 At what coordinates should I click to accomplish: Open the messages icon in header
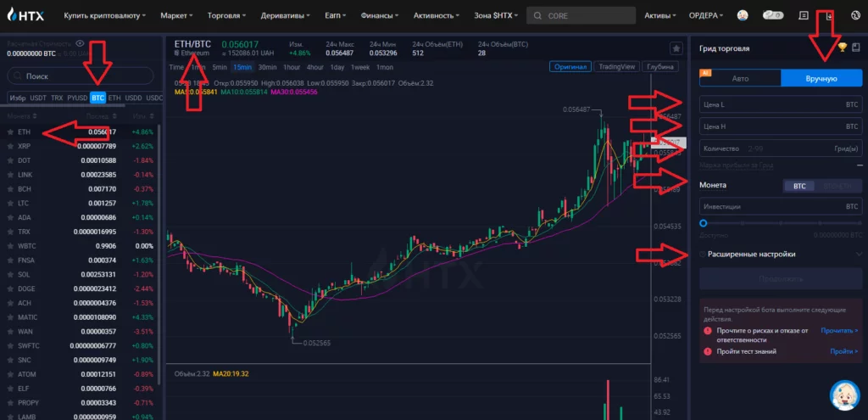click(804, 14)
